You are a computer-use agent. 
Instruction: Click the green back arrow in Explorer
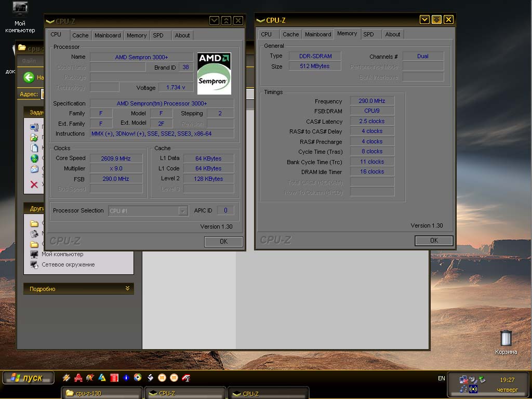[x=29, y=77]
